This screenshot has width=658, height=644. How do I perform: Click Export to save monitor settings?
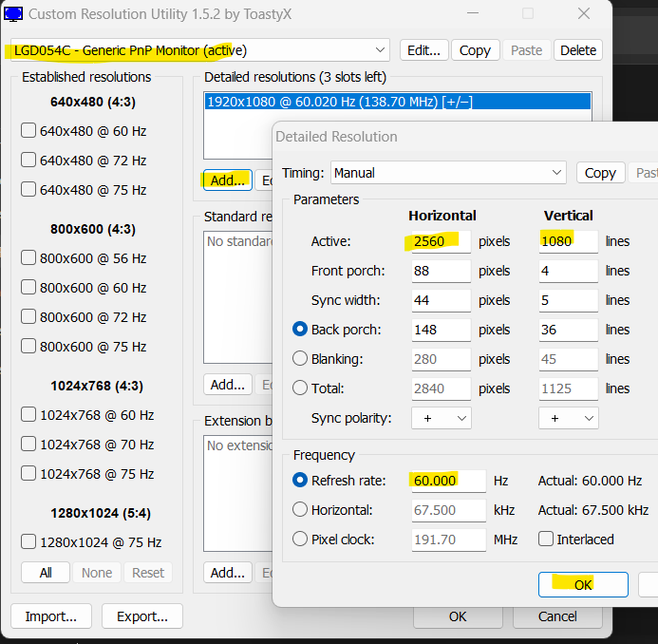pyautogui.click(x=142, y=616)
